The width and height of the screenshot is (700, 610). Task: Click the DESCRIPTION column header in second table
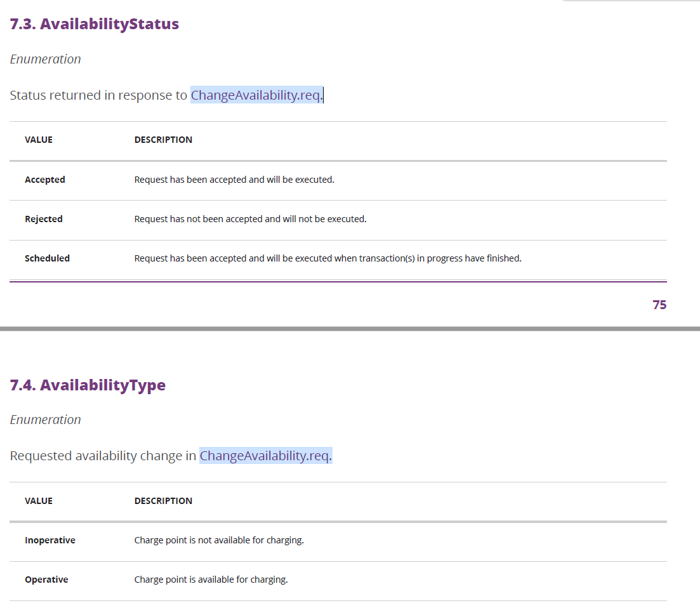163,501
